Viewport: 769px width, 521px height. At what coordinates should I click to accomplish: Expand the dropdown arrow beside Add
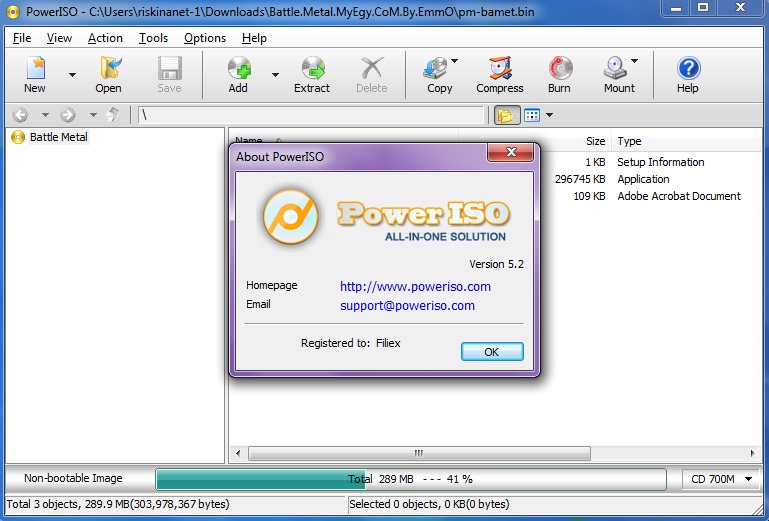[276, 75]
